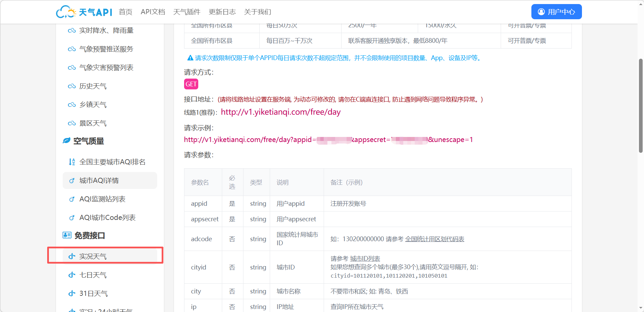
Task: Open the 关于我们 menu item
Action: pyautogui.click(x=258, y=12)
